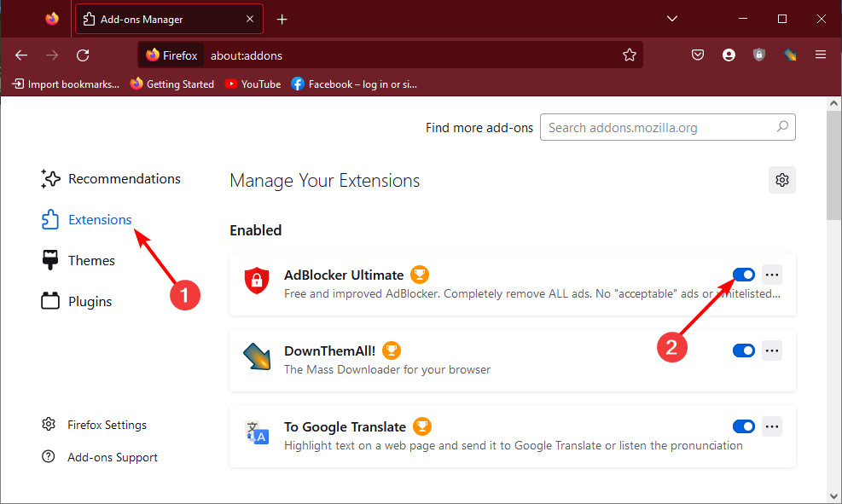Open the Plugins section

point(76,302)
